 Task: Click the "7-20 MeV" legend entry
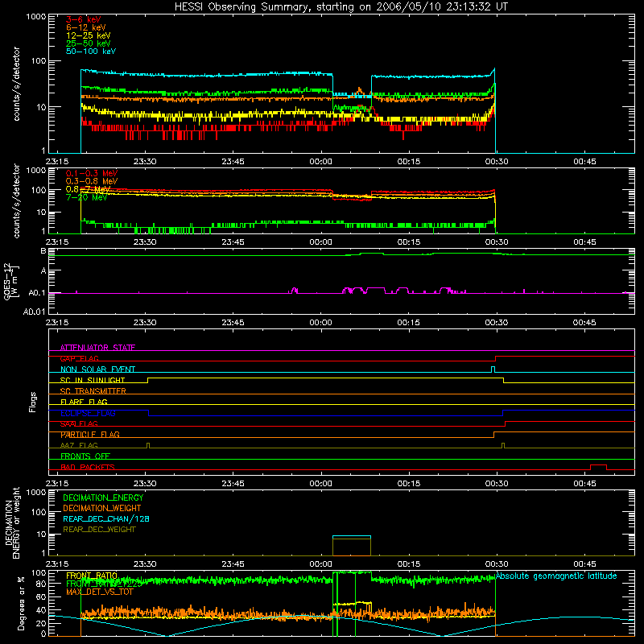coord(87,197)
